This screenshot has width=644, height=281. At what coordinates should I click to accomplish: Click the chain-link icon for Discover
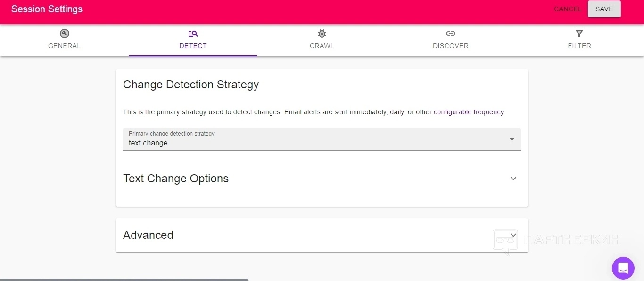[x=451, y=34]
